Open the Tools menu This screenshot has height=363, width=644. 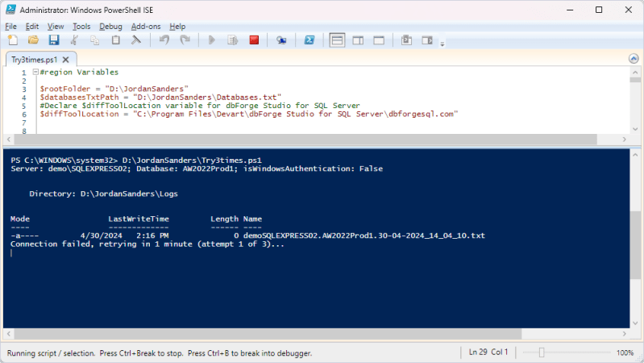click(x=81, y=27)
